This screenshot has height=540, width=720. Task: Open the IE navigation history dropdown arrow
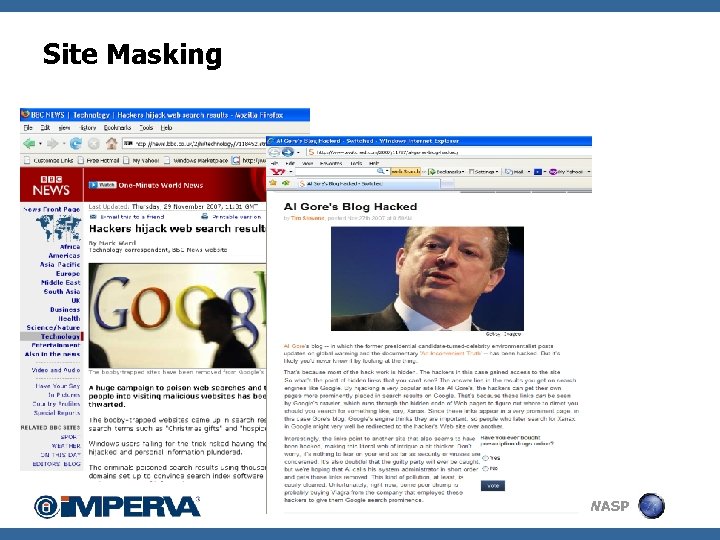pyautogui.click(x=298, y=152)
